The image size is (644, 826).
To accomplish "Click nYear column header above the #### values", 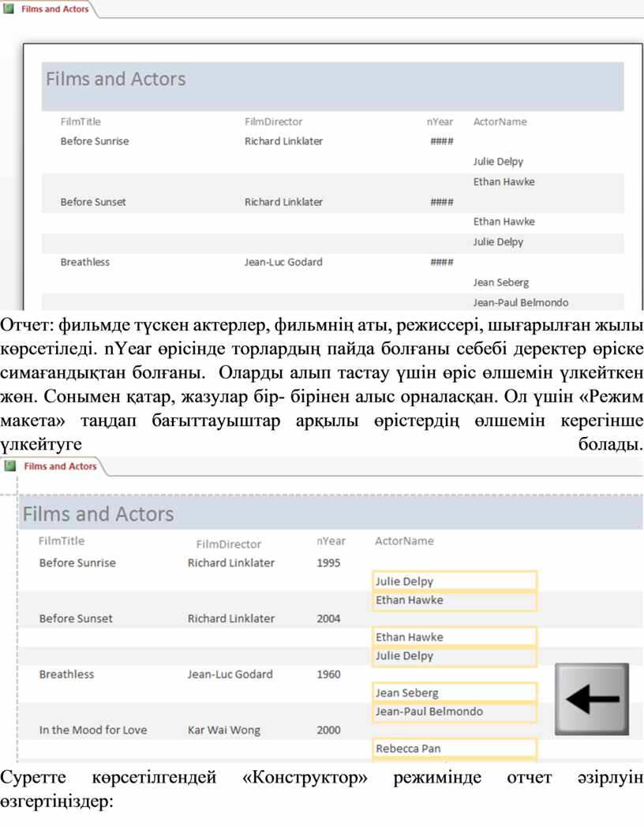I will 440,121.
